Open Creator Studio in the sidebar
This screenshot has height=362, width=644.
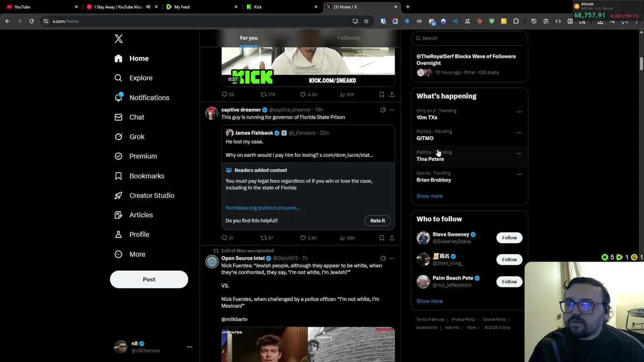144,196
